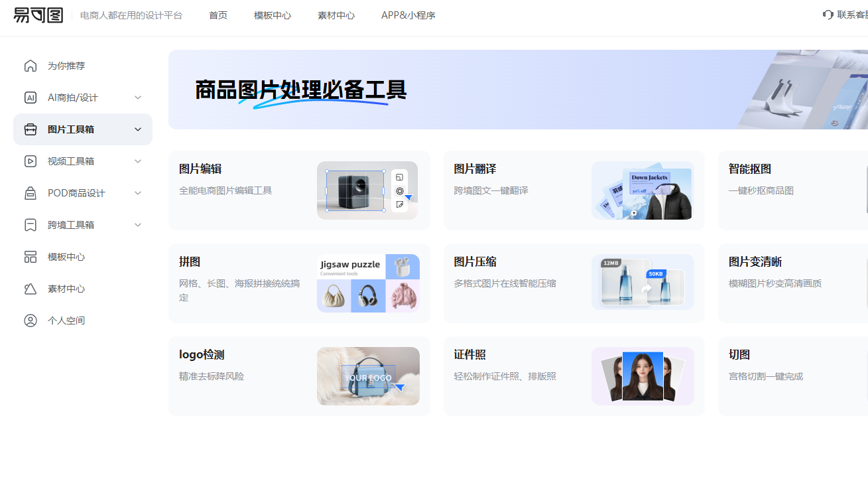Open the 证件照 tool card
Image resolution: width=868 pixels, height=495 pixels.
click(x=574, y=376)
